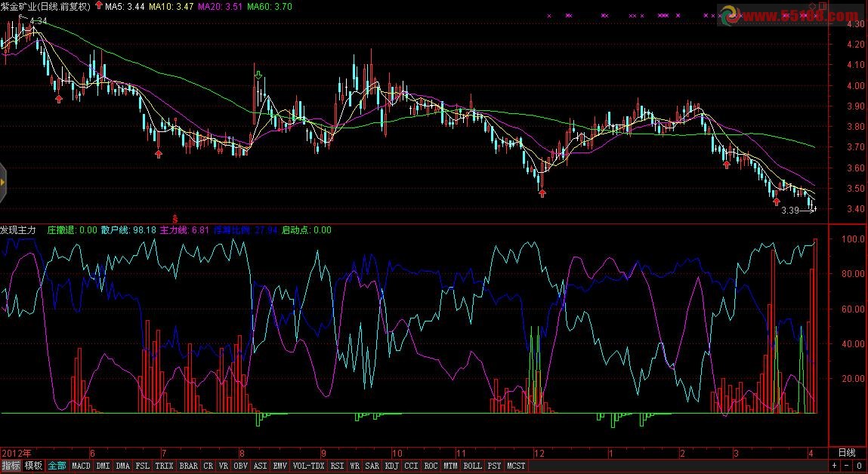Expand the left side panel arrow handle
This screenshot has height=474, width=868.
pyautogui.click(x=3, y=182)
